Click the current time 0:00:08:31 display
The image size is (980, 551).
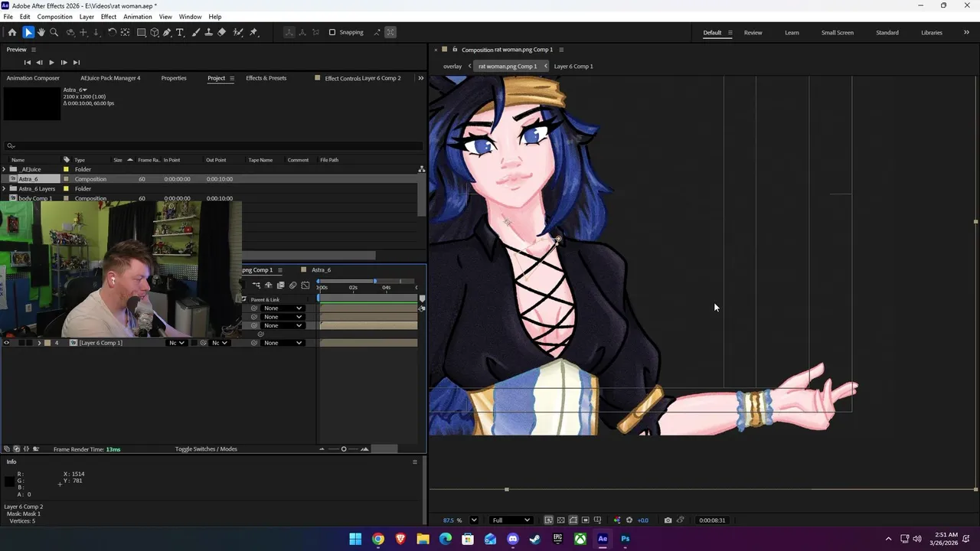712,520
